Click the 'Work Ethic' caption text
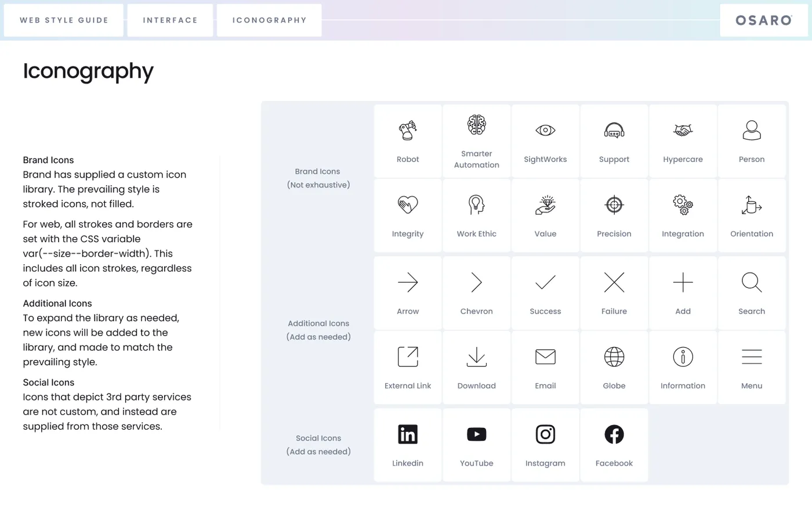812x508 pixels. click(477, 234)
